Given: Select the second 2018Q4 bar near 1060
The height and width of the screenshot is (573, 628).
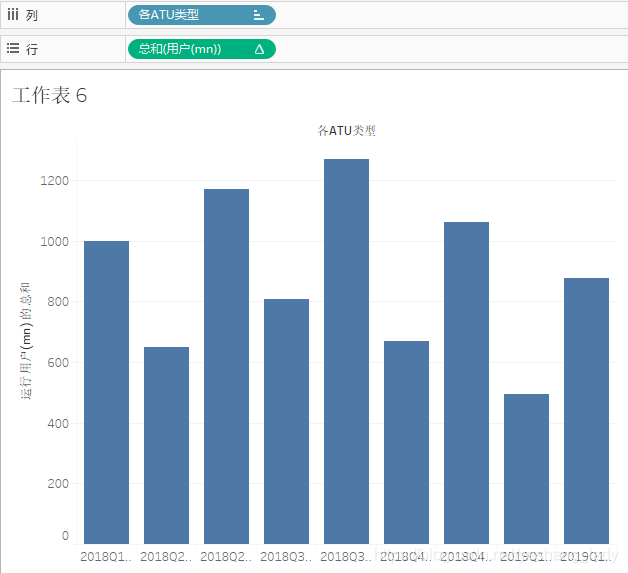Looking at the screenshot, I should pos(467,383).
